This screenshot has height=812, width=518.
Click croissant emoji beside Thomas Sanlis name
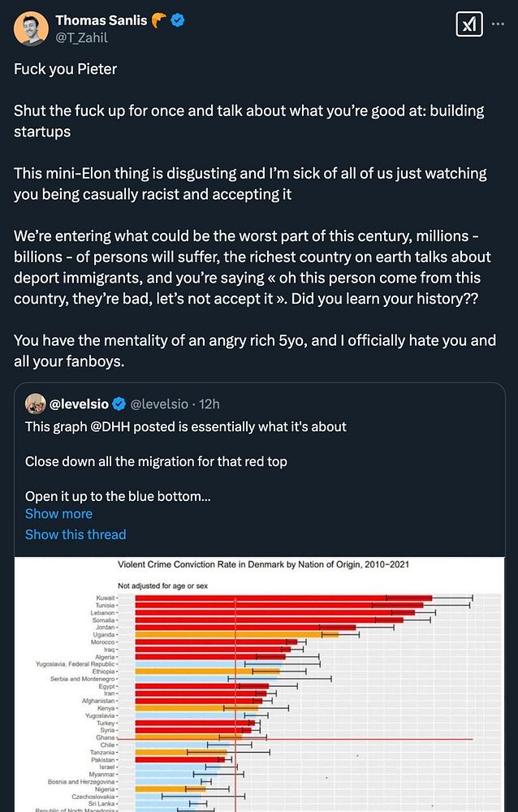(x=158, y=20)
